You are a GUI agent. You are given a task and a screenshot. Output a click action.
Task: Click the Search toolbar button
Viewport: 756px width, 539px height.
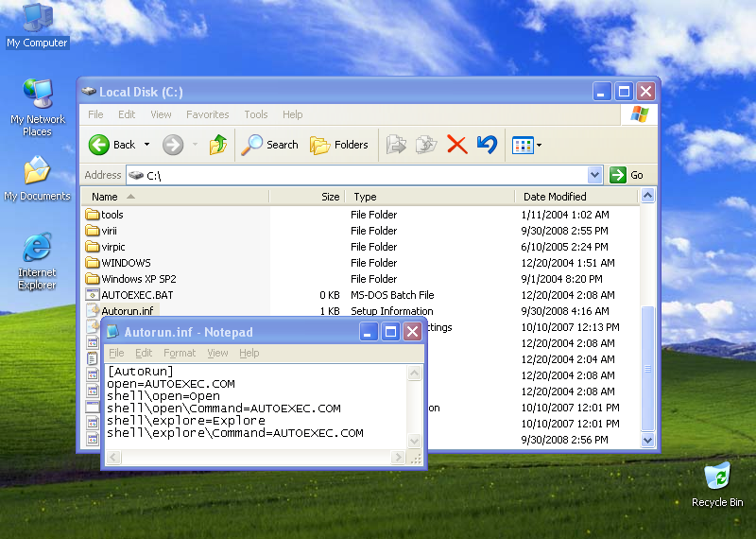[x=270, y=145]
